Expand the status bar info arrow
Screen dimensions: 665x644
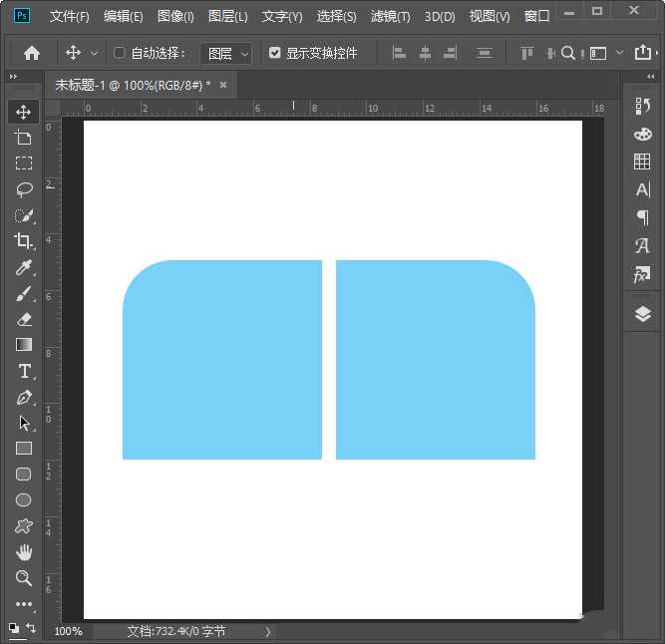pos(267,631)
